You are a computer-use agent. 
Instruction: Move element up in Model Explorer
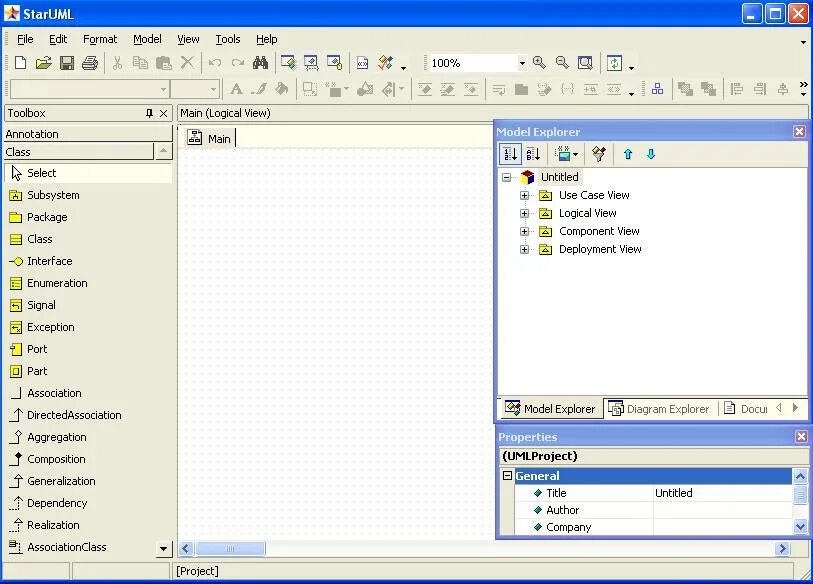click(628, 154)
